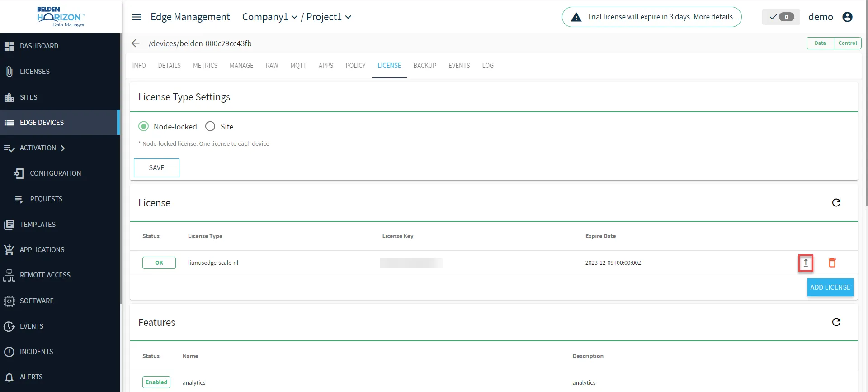868x392 pixels.
Task: Click the trial license warning triangle
Action: 576,17
